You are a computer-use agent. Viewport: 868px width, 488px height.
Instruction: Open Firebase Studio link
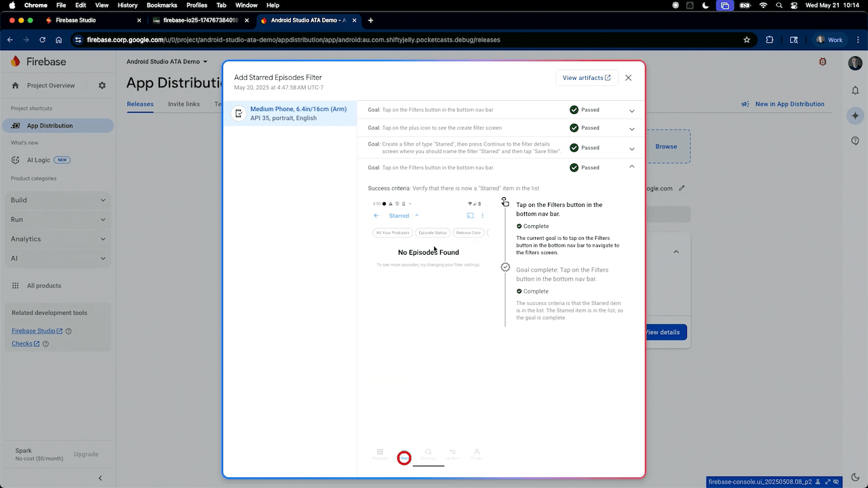pos(37,331)
